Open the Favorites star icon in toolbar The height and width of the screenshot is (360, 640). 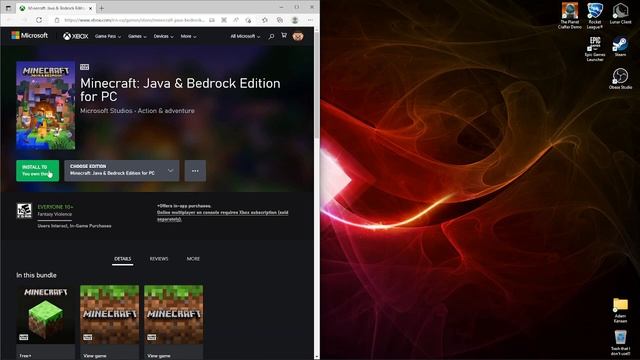coord(264,20)
